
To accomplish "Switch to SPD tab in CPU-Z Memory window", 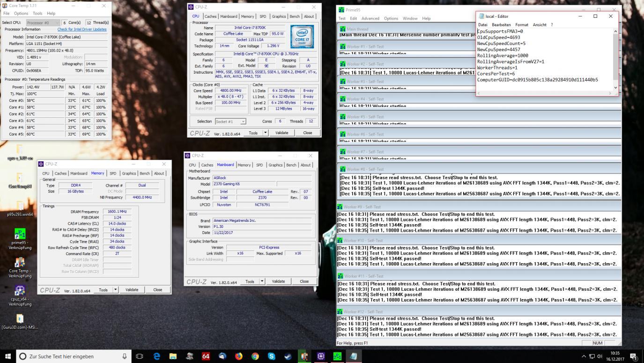I will tap(113, 174).
